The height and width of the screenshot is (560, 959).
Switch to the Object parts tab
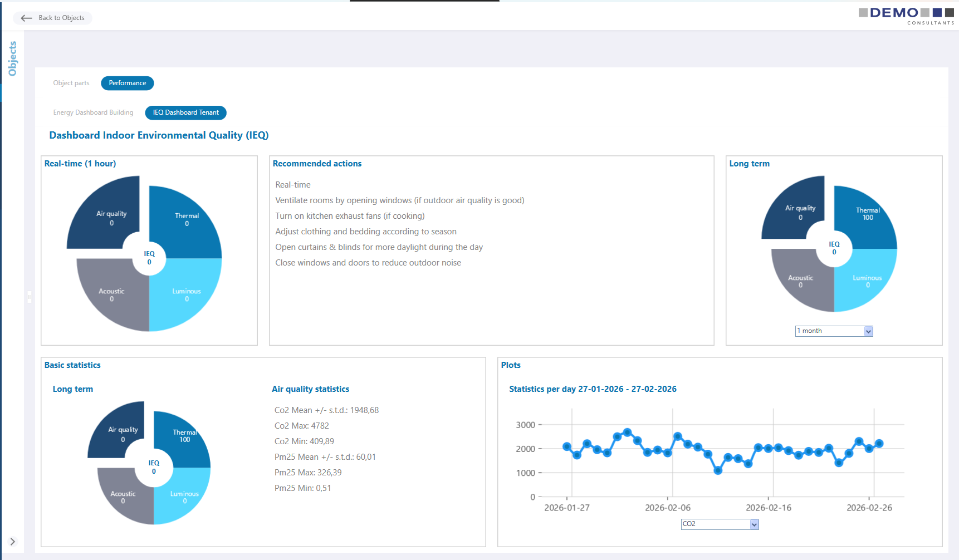coord(71,83)
